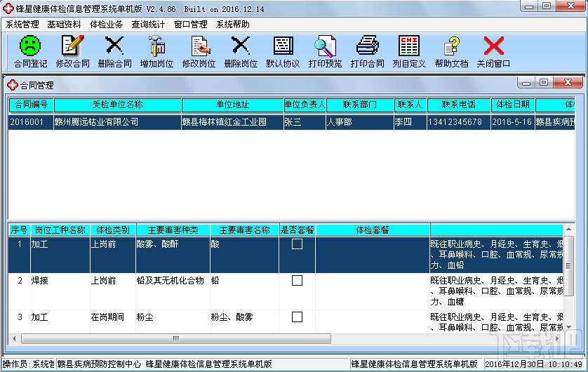588x372 pixels.
Task: Click the vertical scrollbar down arrow
Action: point(568,327)
